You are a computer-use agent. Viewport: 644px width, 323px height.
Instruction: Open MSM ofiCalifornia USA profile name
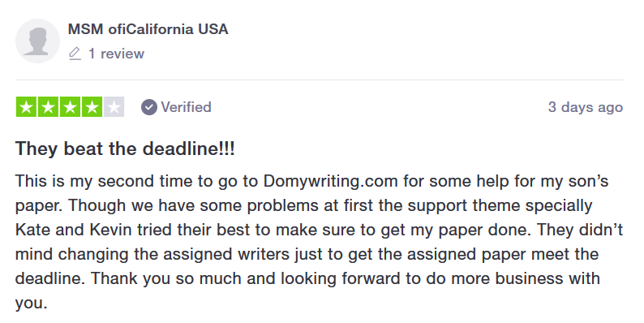(148, 29)
